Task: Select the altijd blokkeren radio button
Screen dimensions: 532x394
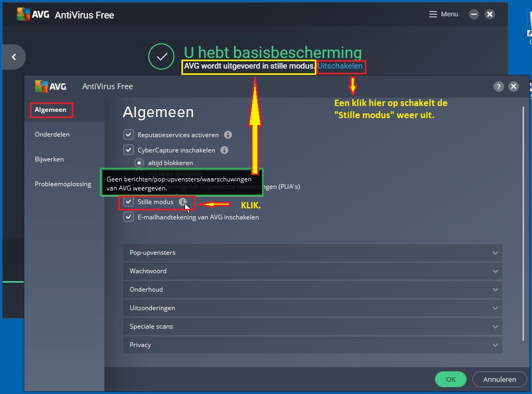Action: tap(139, 163)
